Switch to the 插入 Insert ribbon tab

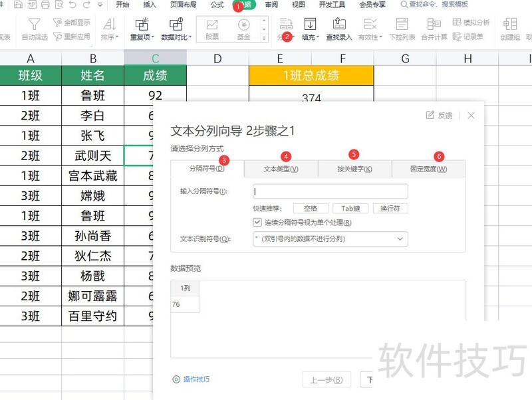[x=150, y=5]
